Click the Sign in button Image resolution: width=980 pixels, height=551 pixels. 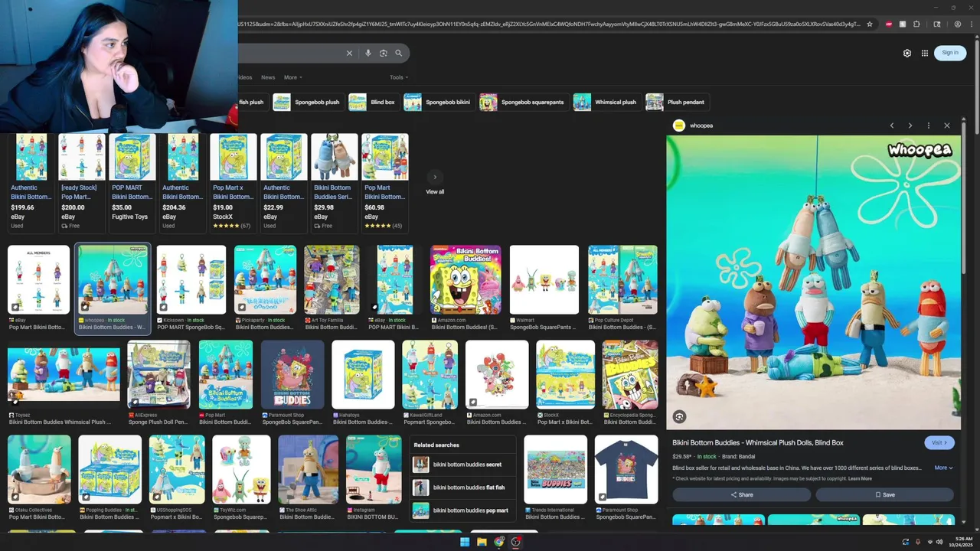click(x=950, y=53)
